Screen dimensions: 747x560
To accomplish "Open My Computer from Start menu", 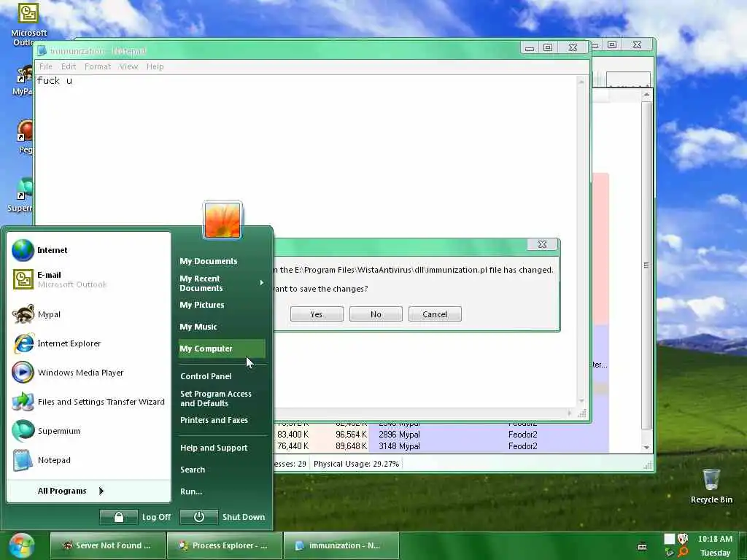I will click(x=222, y=349).
